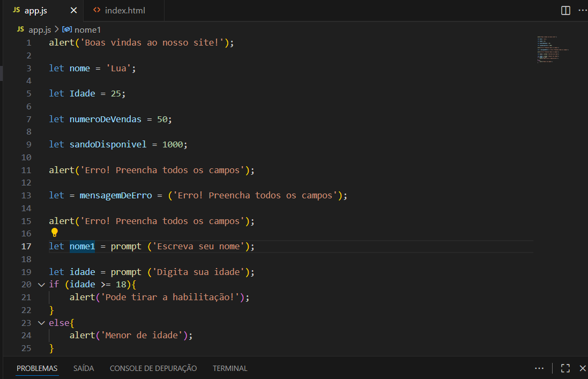Click the highlighted nome1 variable
Image resolution: width=588 pixels, height=379 pixels.
click(x=82, y=247)
